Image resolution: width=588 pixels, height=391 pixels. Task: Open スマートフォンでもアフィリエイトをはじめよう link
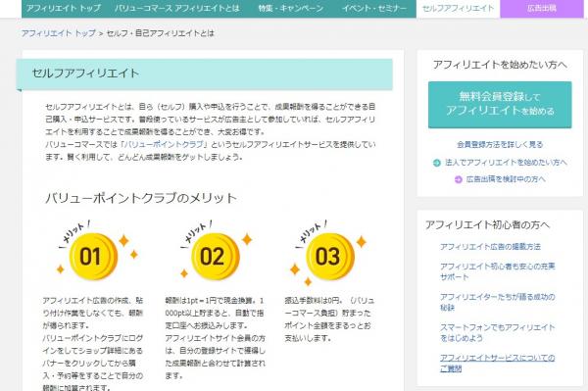(x=497, y=332)
